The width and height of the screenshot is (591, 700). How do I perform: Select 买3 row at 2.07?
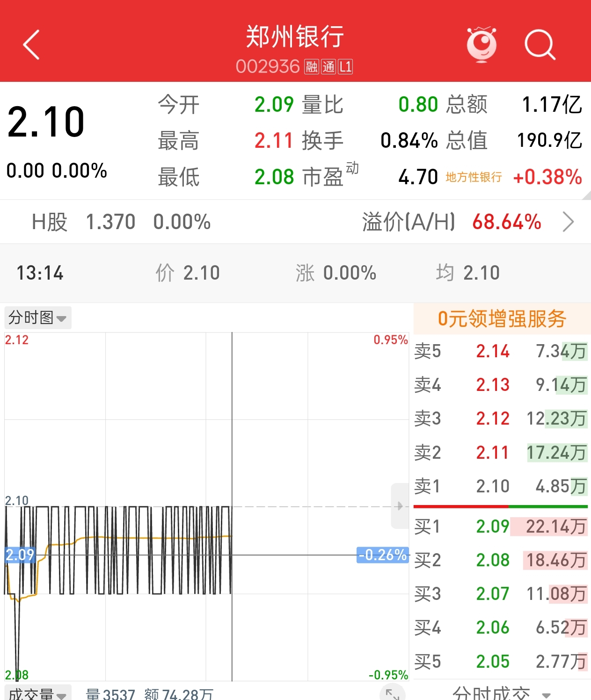click(x=501, y=594)
